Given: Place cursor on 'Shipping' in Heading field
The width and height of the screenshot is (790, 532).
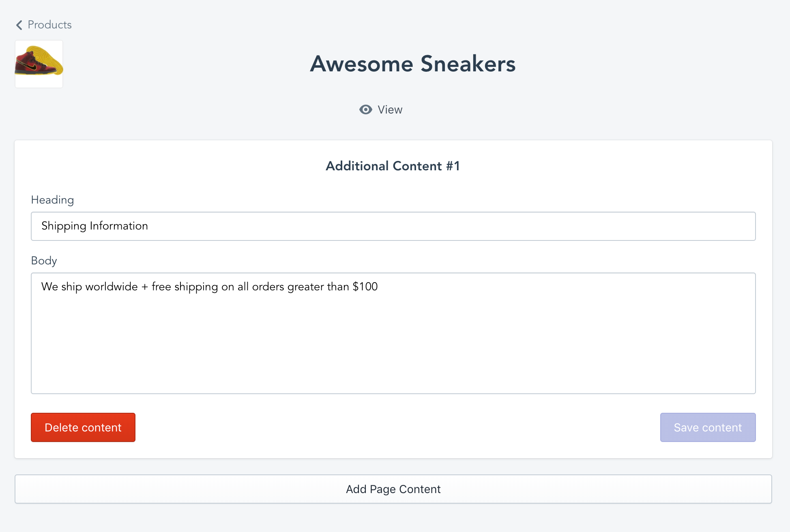Looking at the screenshot, I should (x=64, y=226).
